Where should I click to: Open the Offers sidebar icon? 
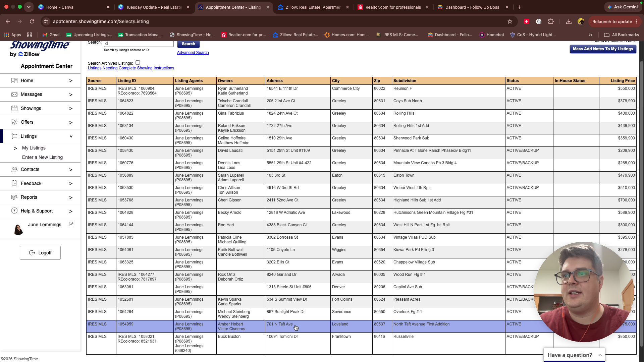coord(14,122)
